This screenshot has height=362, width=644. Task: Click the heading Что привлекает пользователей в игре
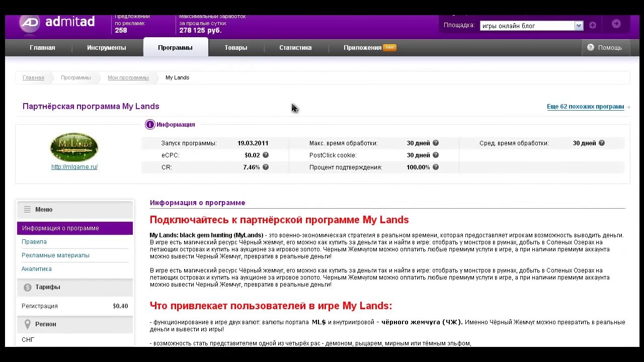271,306
